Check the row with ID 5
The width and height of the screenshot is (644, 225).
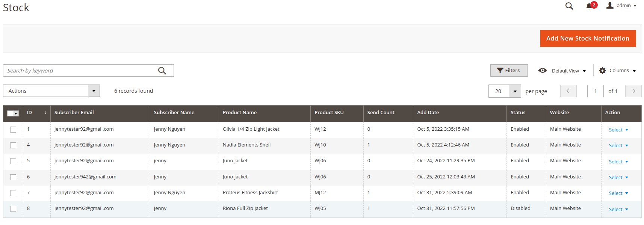pyautogui.click(x=13, y=161)
